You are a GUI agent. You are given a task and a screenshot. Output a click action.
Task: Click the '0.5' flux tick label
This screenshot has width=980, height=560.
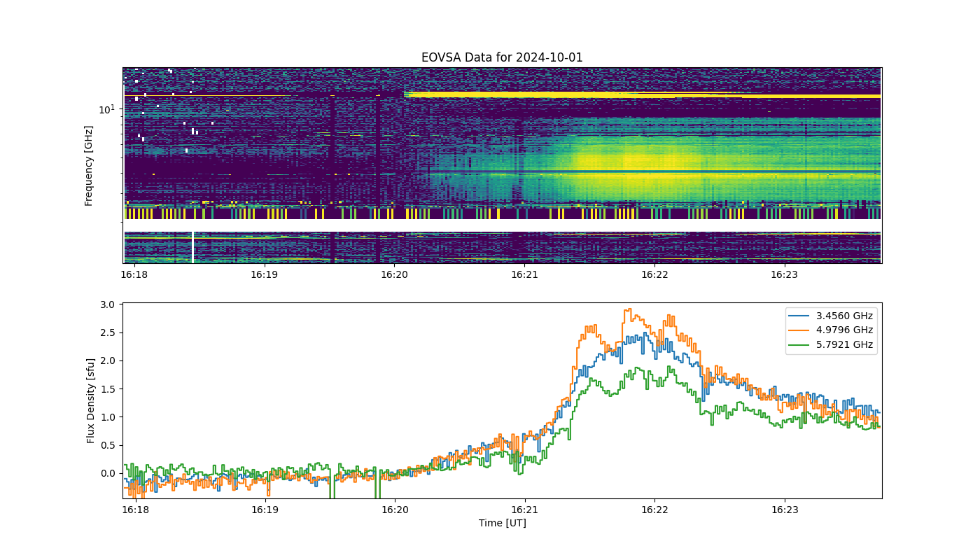point(108,445)
